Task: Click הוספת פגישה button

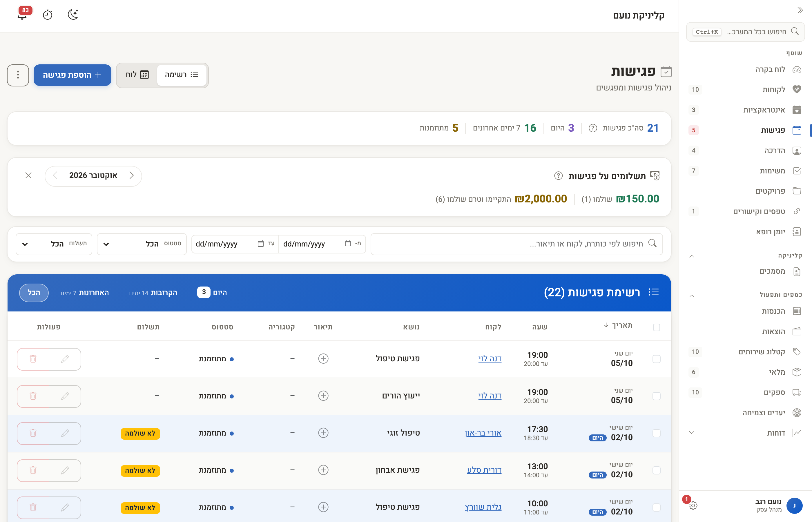Action: pyautogui.click(x=72, y=75)
